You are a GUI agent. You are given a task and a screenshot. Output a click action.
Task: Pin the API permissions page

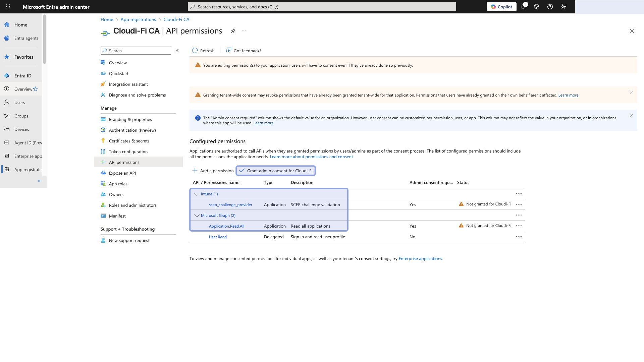pyautogui.click(x=233, y=31)
